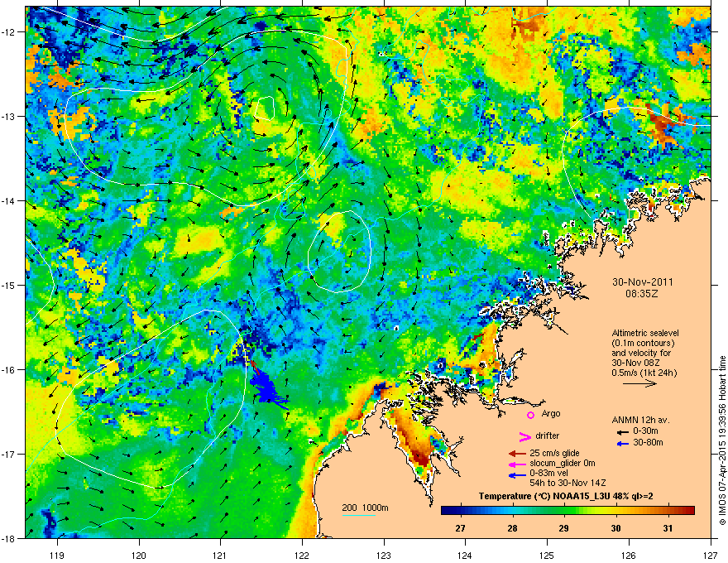Click latitude axis label '-18'

[x=8, y=538]
